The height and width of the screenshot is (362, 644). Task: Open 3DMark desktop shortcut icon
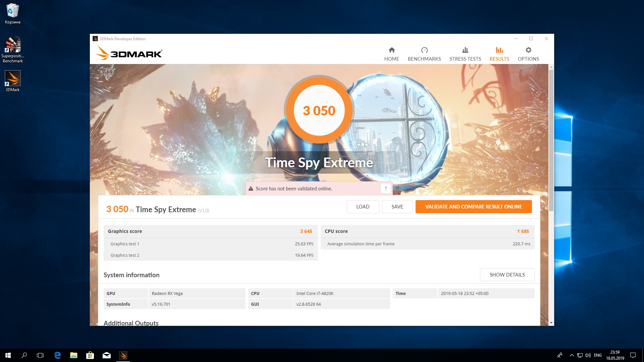pos(13,78)
